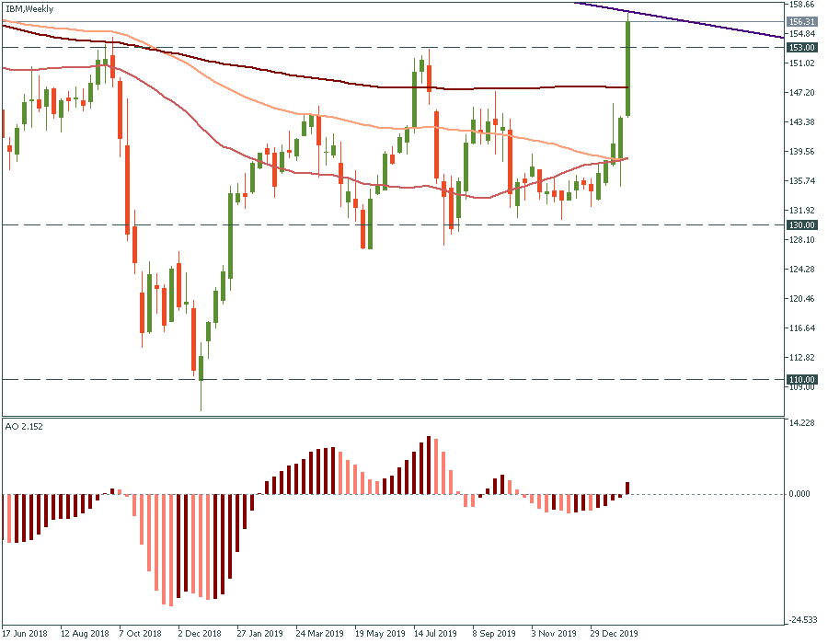
Task: Click the 29 Dec 2019 date label
Action: (x=614, y=634)
